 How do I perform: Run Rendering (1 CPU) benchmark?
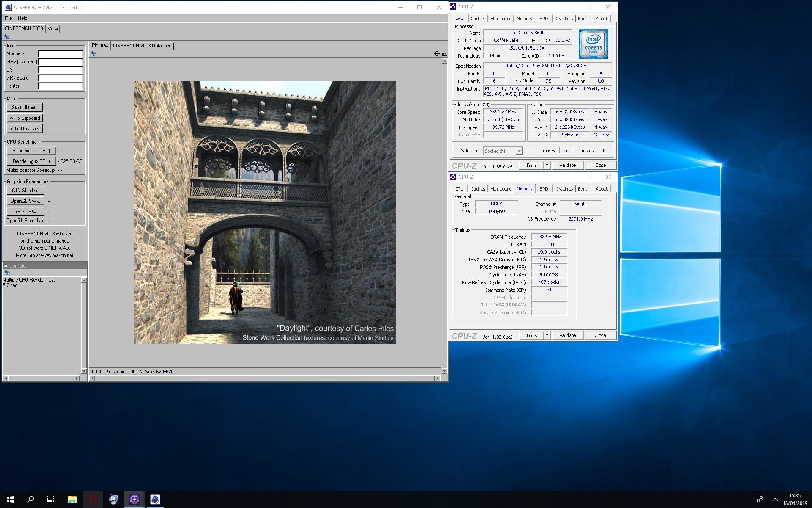tap(31, 151)
